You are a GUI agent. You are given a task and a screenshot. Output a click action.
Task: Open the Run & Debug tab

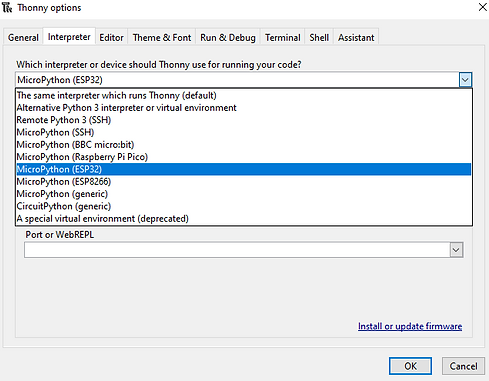pos(228,37)
